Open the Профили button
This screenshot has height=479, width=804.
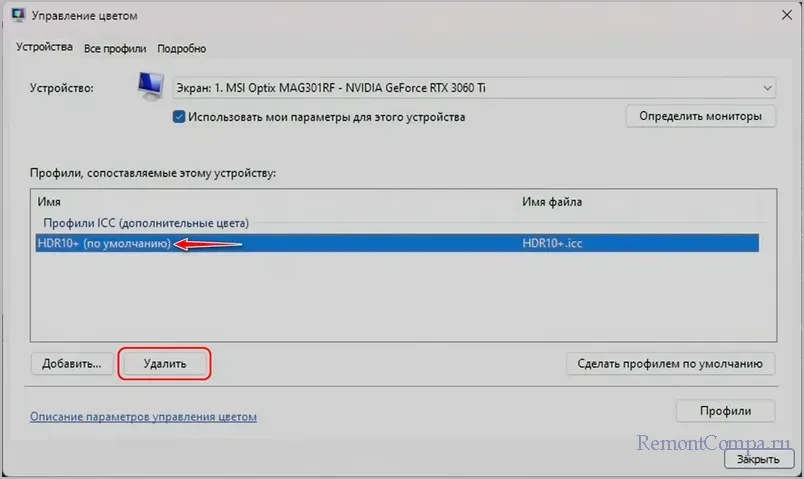tap(725, 411)
